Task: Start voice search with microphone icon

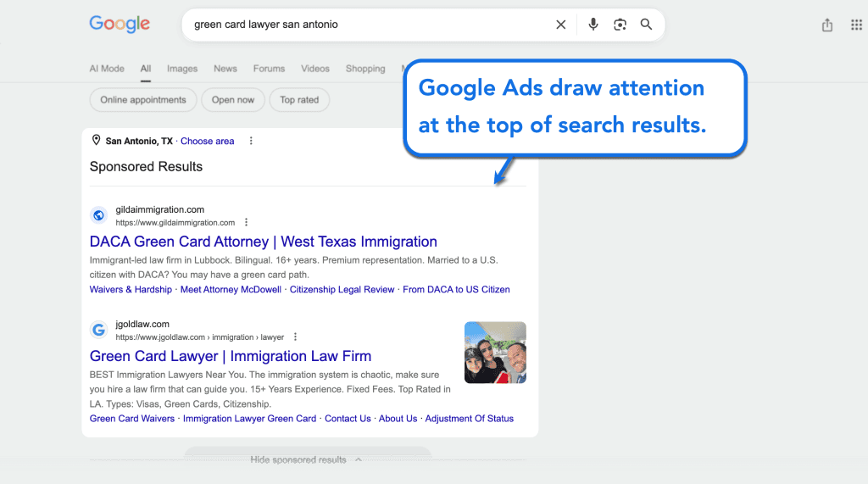Action: point(593,25)
